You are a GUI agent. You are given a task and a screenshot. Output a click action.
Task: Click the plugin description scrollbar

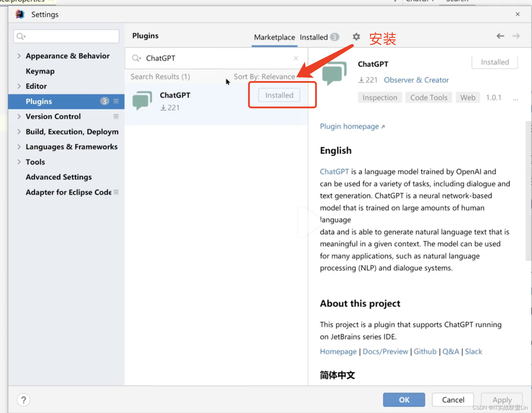pyautogui.click(x=528, y=191)
